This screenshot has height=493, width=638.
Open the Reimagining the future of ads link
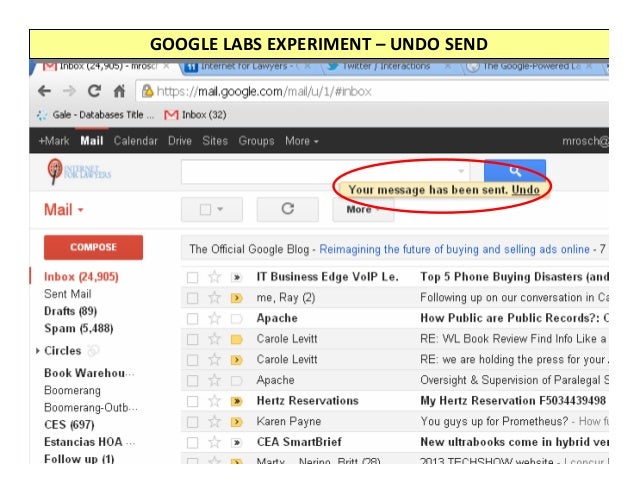(x=454, y=249)
